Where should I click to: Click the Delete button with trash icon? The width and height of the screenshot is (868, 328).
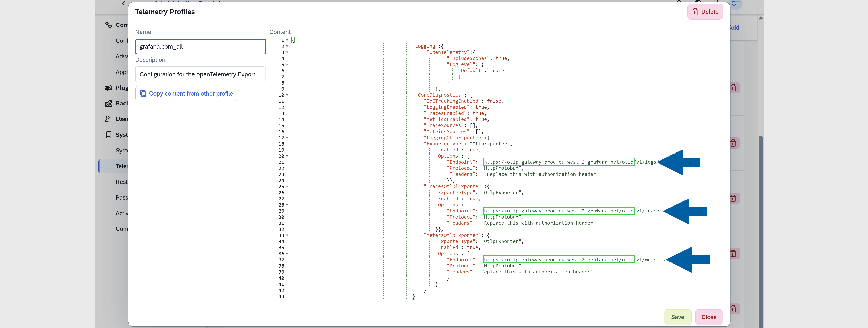point(705,12)
